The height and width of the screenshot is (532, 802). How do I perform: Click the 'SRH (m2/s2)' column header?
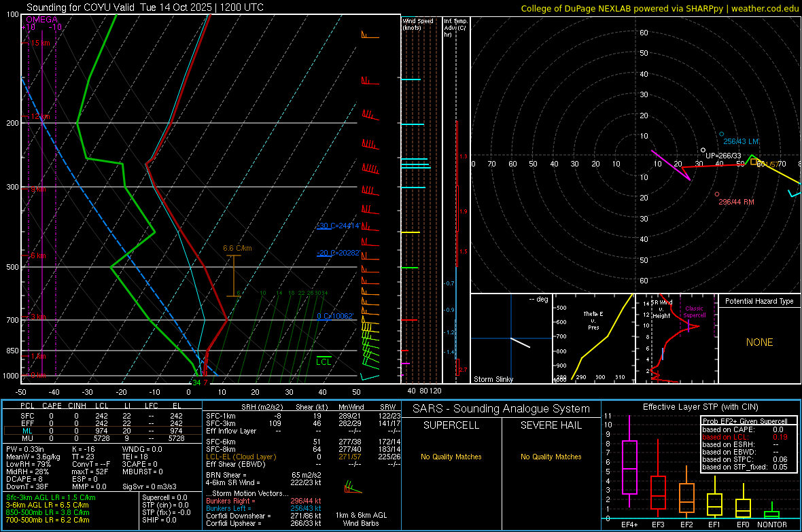pos(262,407)
